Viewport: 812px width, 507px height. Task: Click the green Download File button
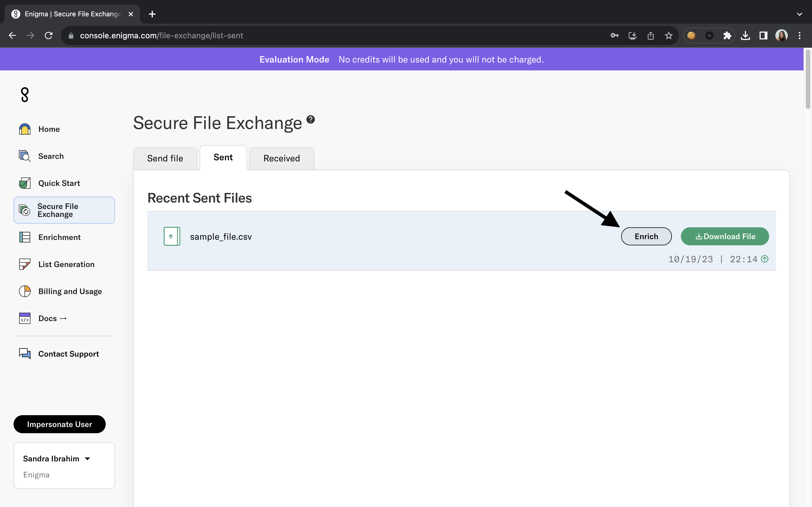(725, 236)
